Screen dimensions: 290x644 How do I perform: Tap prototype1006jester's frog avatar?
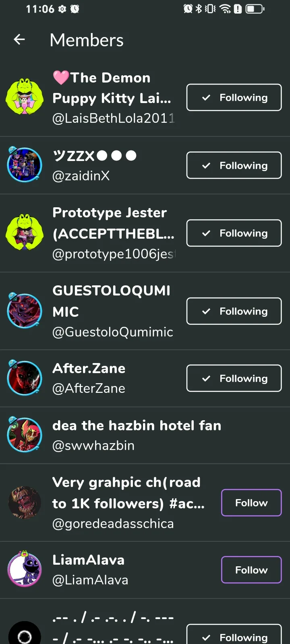pyautogui.click(x=25, y=233)
